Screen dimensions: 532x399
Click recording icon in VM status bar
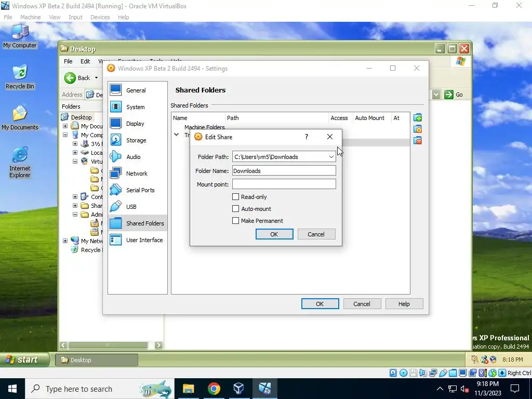[x=473, y=373]
